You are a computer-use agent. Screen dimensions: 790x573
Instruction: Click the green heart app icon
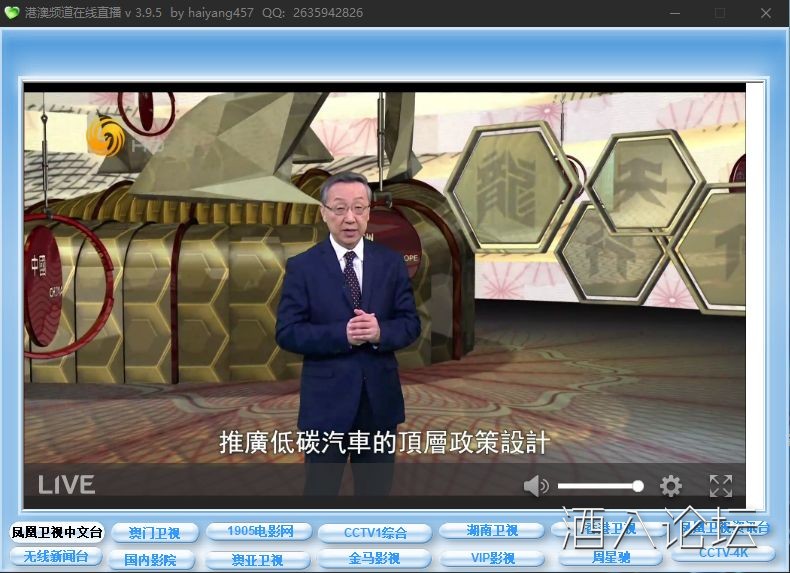coord(12,13)
